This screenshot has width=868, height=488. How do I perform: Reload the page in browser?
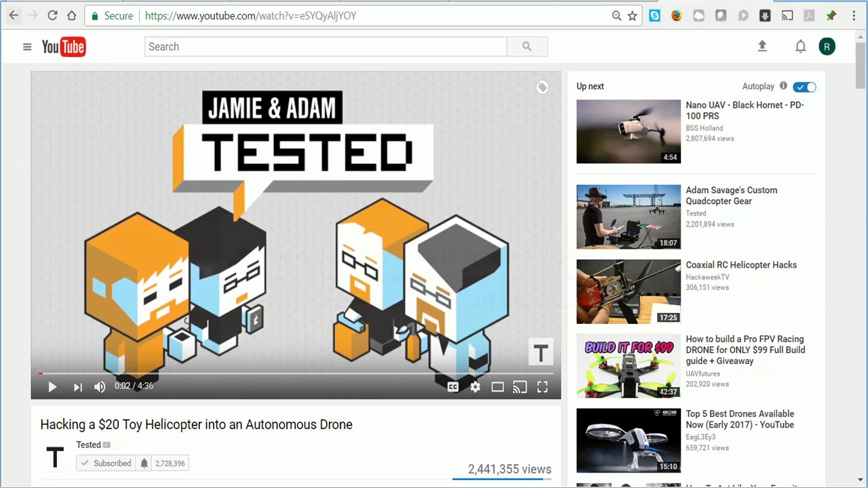(x=52, y=16)
